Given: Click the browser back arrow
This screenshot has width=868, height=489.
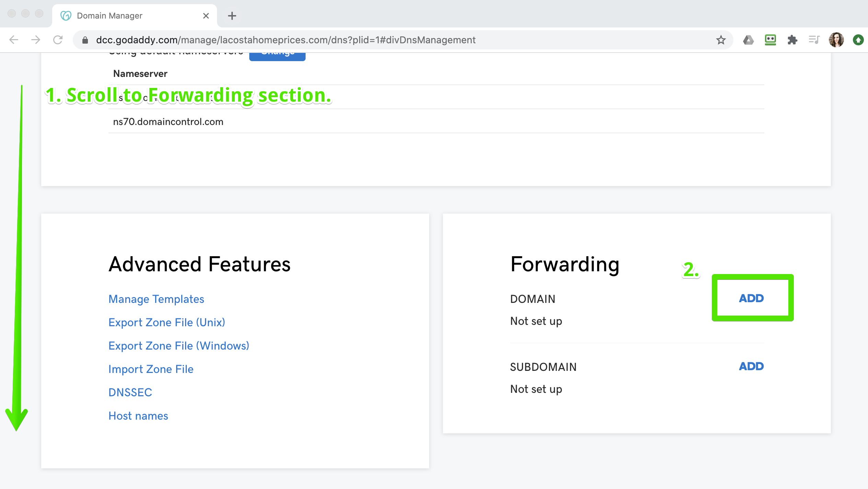Looking at the screenshot, I should pyautogui.click(x=14, y=40).
